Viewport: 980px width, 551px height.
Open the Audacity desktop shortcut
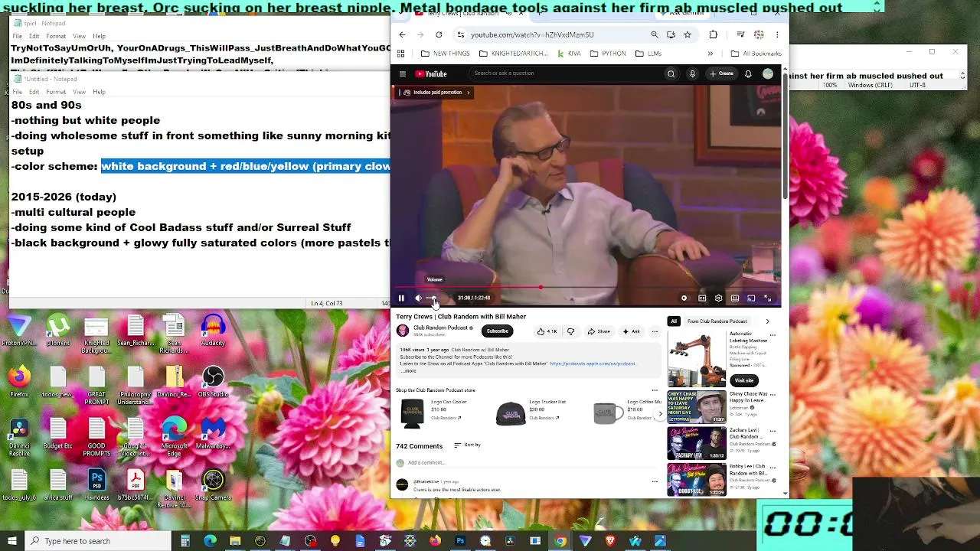point(213,331)
